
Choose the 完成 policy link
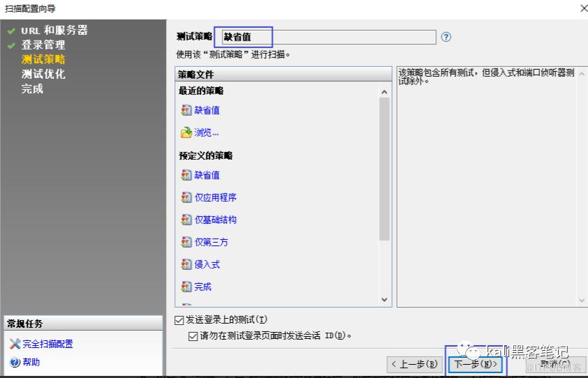click(203, 287)
